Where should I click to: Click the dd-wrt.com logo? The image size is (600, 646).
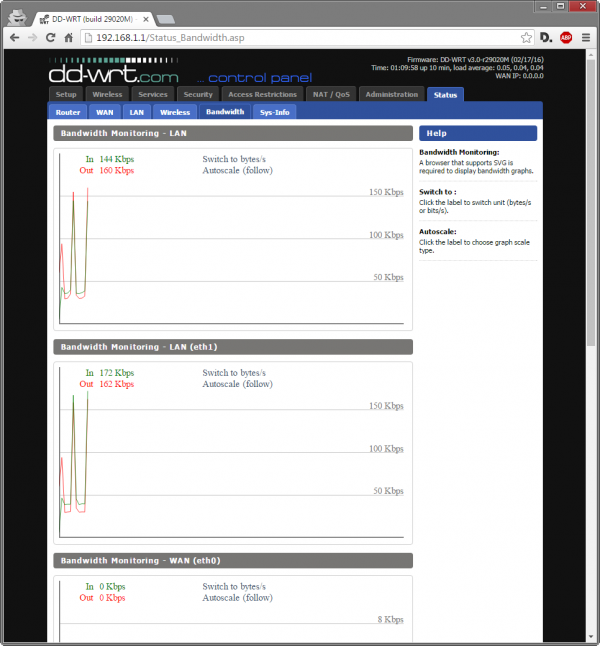tap(114, 73)
